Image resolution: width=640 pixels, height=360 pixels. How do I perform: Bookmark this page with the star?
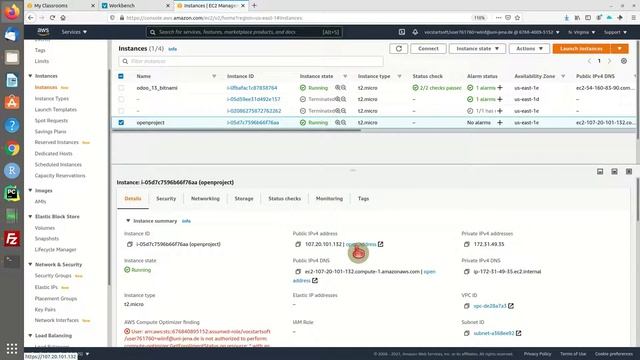click(x=517, y=18)
